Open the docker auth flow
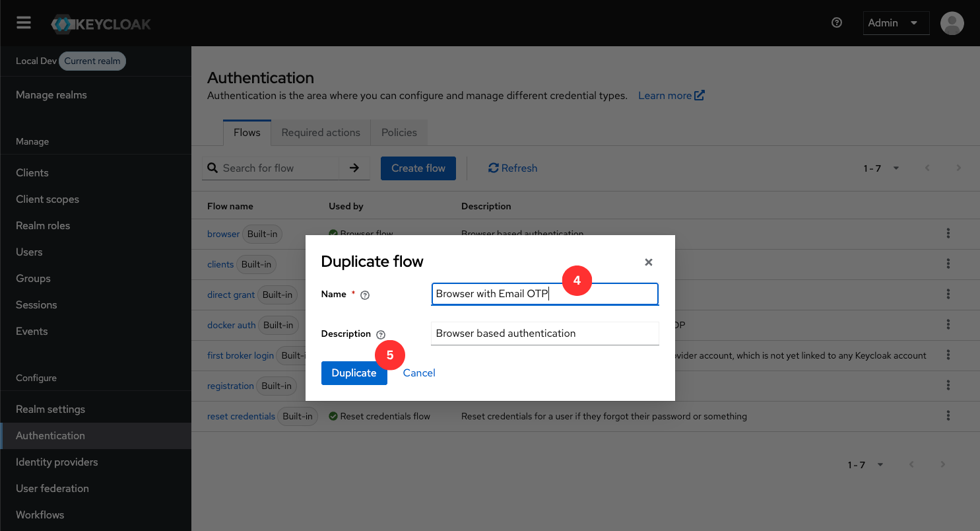 pyautogui.click(x=232, y=325)
